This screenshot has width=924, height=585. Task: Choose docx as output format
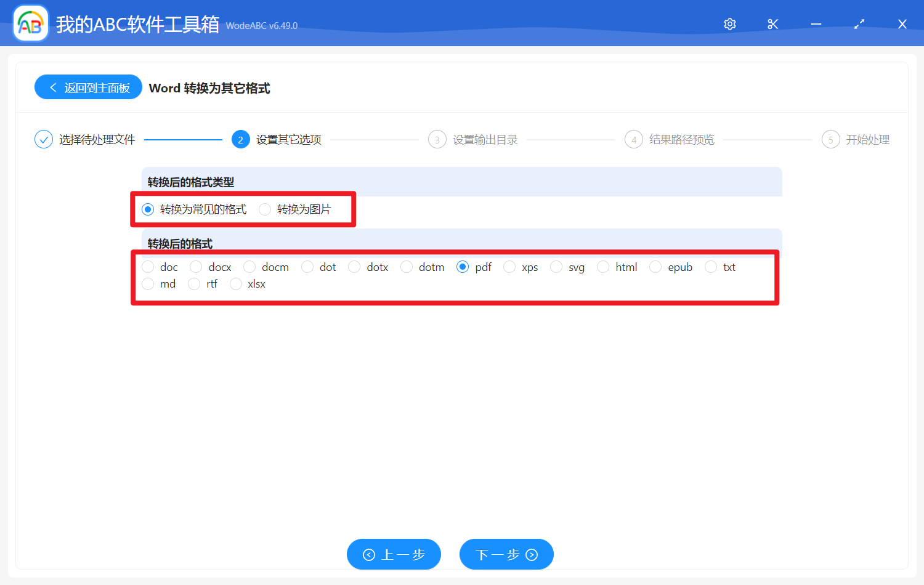click(x=196, y=267)
